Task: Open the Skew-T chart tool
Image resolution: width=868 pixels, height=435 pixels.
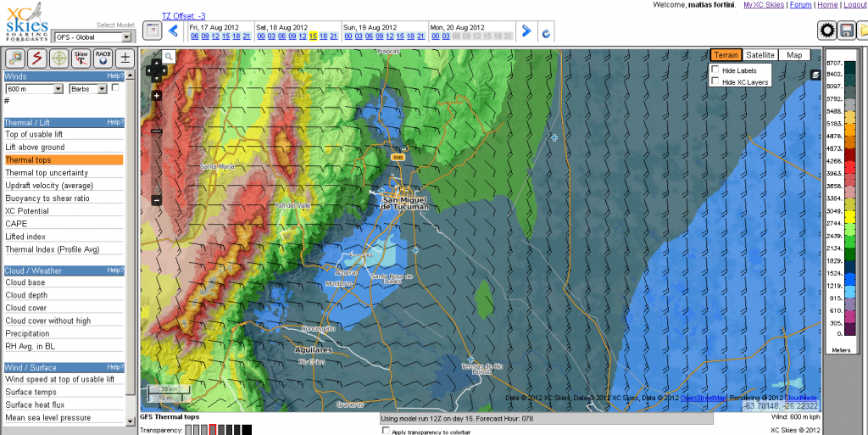Action: [x=81, y=58]
